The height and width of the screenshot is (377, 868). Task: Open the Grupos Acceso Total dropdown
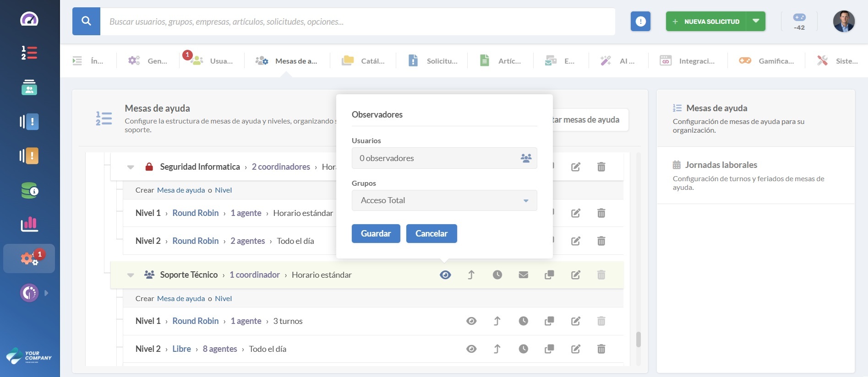tap(444, 200)
